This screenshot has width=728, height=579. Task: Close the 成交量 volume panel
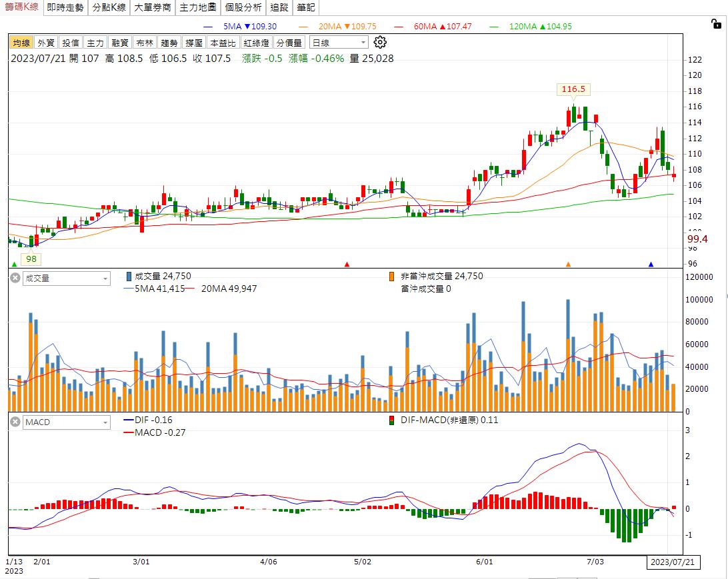(x=14, y=279)
